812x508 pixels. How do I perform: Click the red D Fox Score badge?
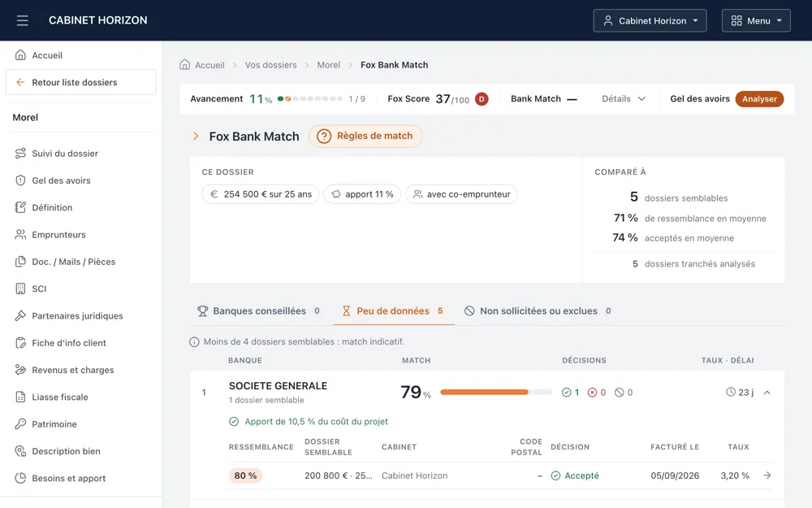pyautogui.click(x=482, y=99)
